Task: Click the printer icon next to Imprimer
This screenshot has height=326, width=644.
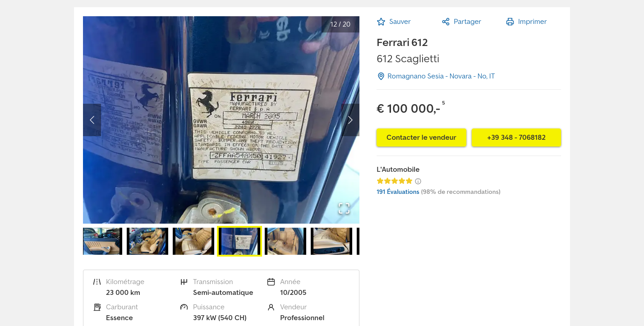Action: [510, 22]
